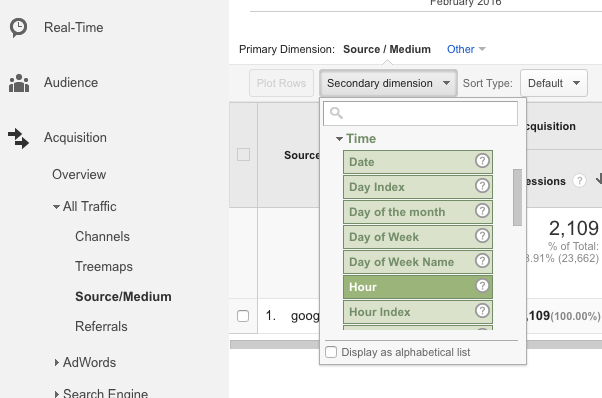Viewport: 602px width, 398px height.
Task: Toggle Display as alphabetical list checkbox
Action: click(331, 352)
